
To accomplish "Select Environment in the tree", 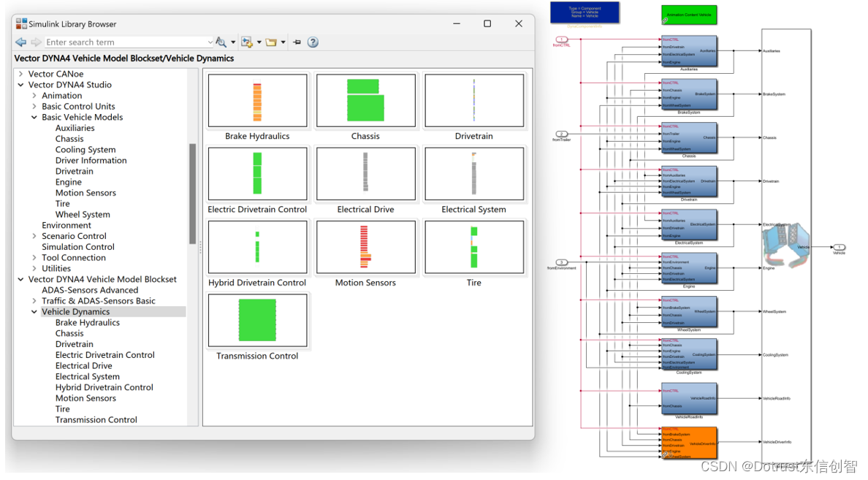I will click(x=66, y=225).
